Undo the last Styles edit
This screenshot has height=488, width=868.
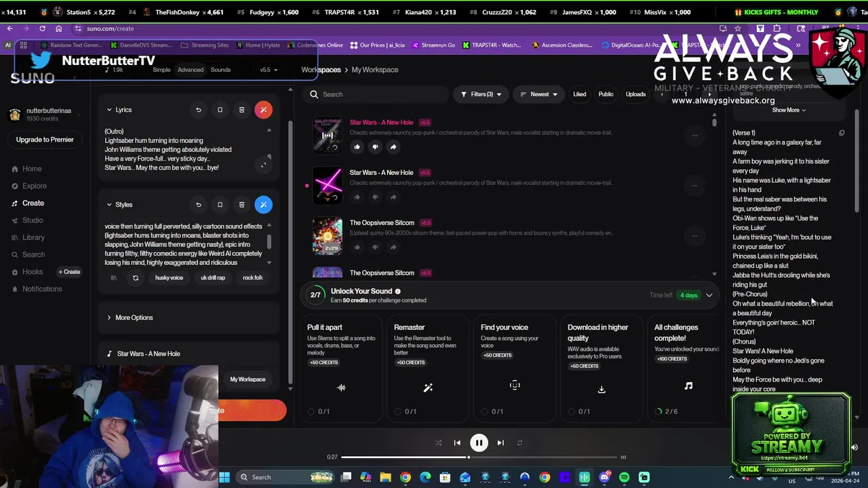198,205
